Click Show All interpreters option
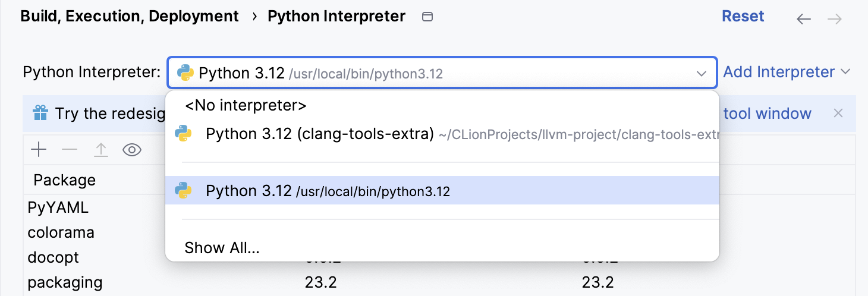 (222, 248)
